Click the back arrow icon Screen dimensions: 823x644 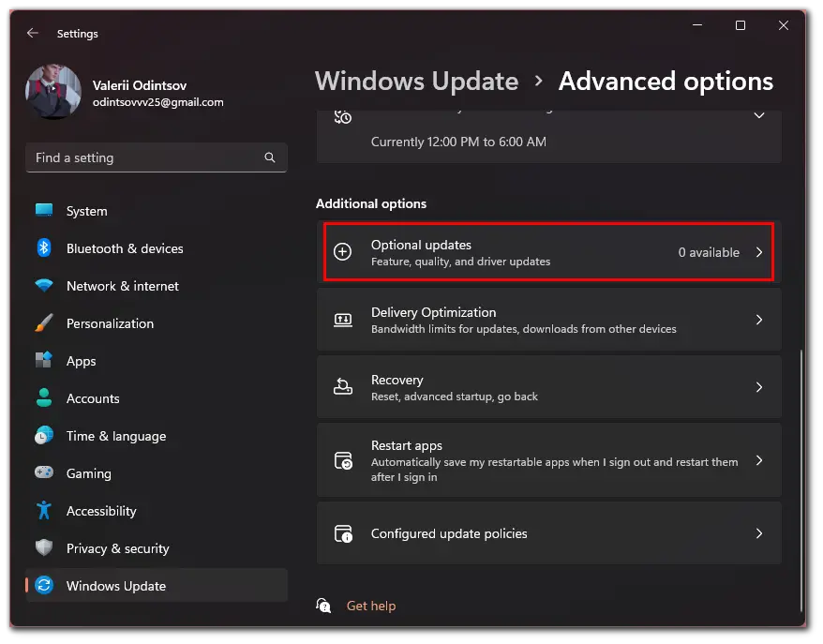(33, 33)
